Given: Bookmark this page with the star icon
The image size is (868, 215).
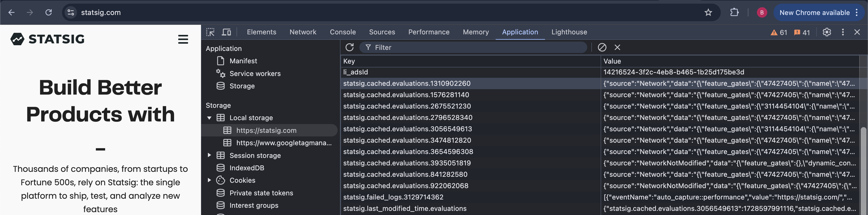Looking at the screenshot, I should (x=708, y=12).
